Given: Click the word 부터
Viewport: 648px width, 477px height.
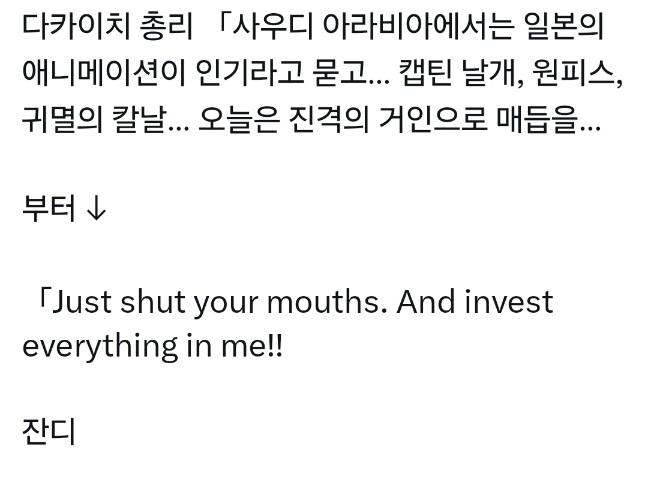Looking at the screenshot, I should [x=49, y=209].
